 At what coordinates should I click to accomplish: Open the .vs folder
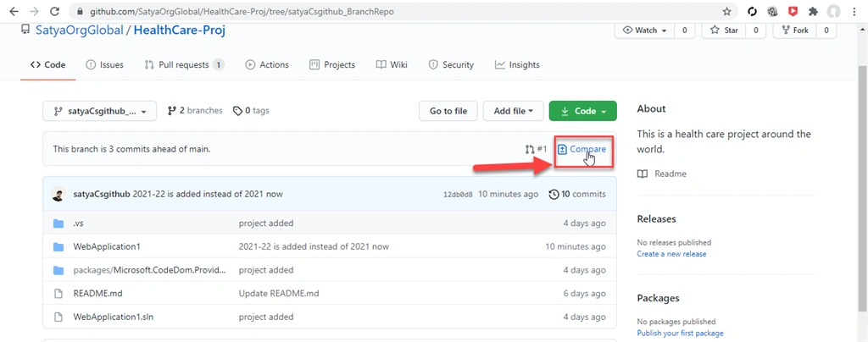coord(78,223)
